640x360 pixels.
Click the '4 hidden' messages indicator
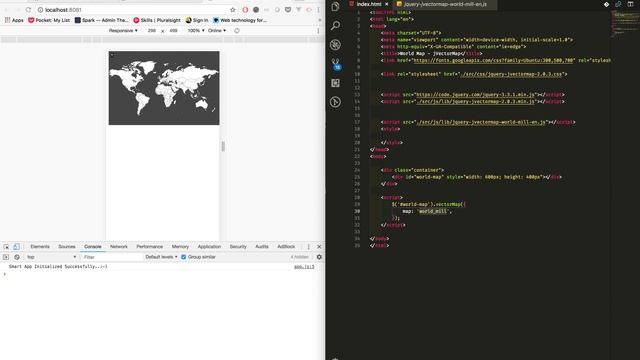(300, 257)
